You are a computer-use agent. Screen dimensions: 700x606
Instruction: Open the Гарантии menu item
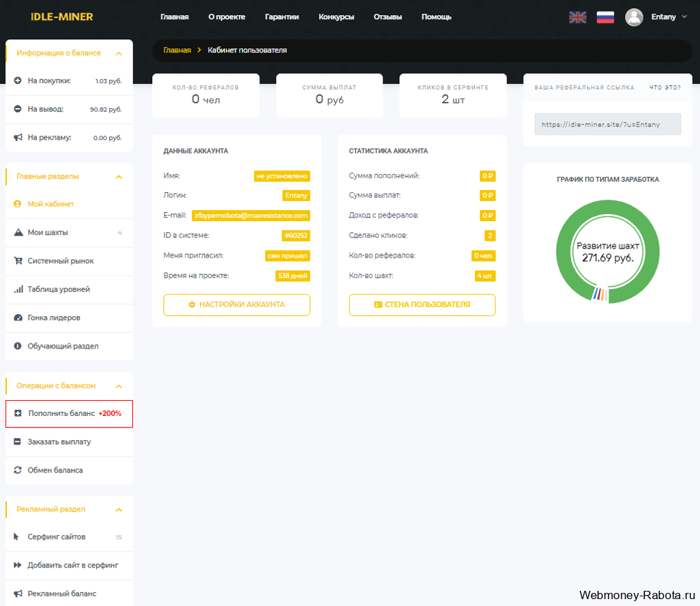[x=282, y=17]
